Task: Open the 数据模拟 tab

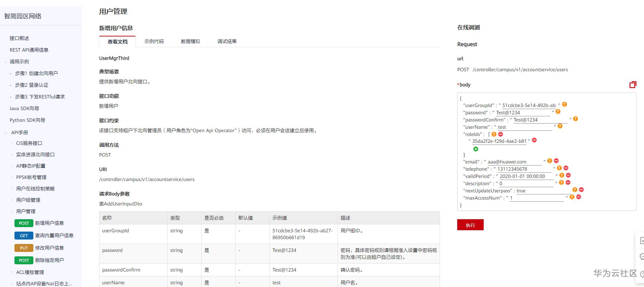Action: pos(190,41)
